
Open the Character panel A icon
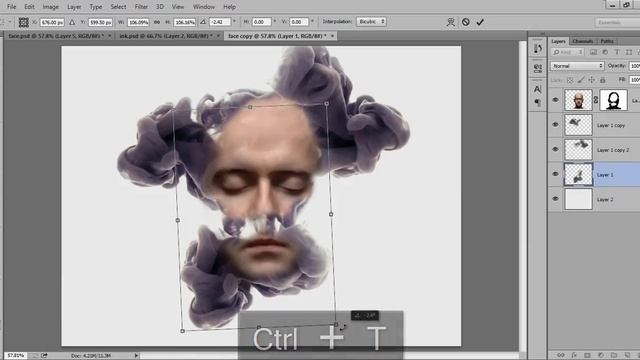[538, 89]
